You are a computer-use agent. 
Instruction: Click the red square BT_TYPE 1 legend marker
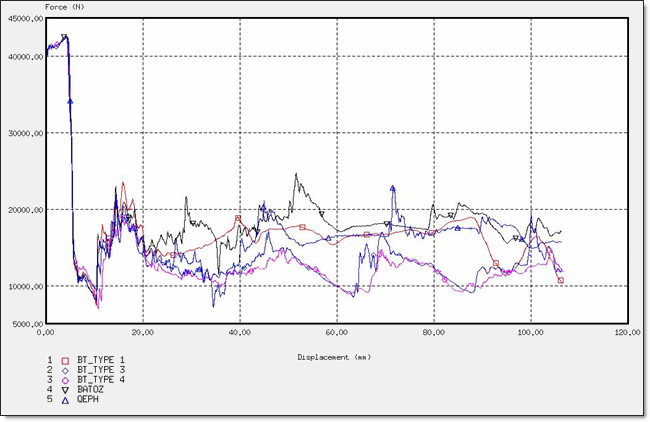click(x=66, y=360)
